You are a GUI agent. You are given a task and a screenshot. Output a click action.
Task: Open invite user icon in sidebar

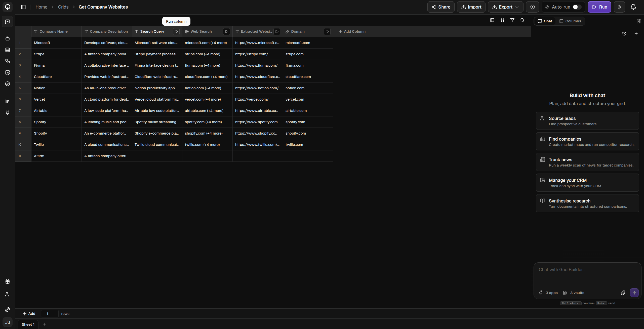click(x=8, y=294)
